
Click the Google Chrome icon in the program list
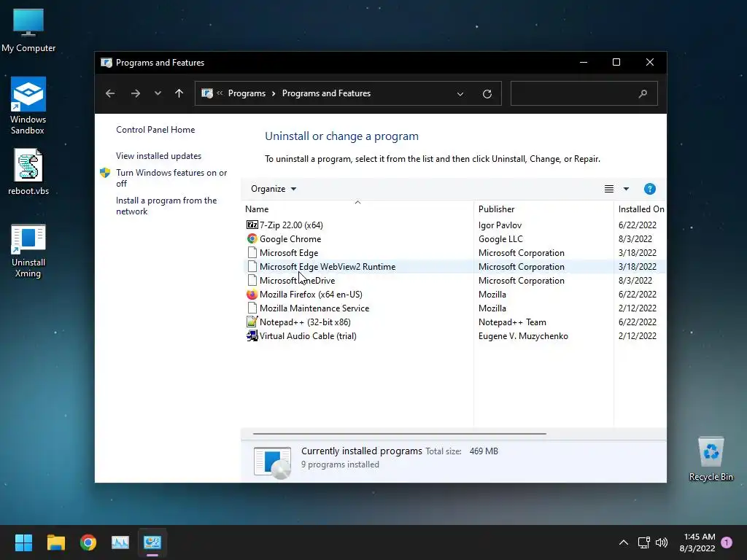click(252, 238)
